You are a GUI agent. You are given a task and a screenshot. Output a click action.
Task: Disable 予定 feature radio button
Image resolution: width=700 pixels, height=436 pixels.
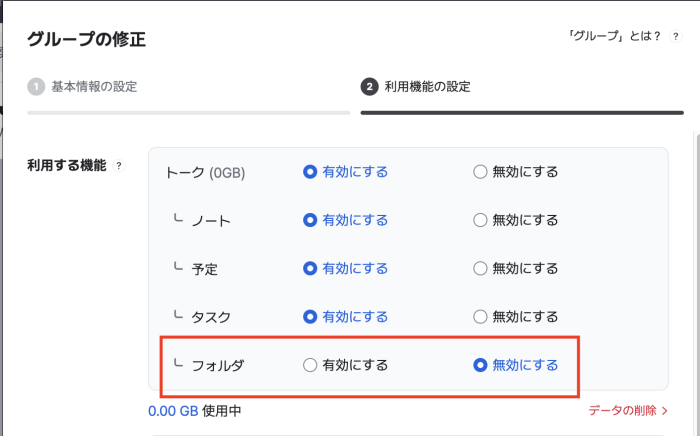click(480, 268)
